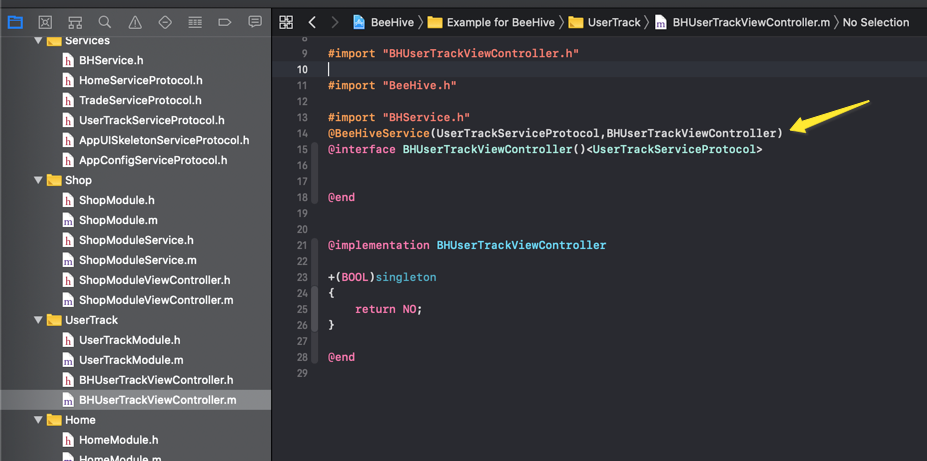Screen dimensions: 927x461
Task: Select BeeHive project in the jump bar
Action: tap(383, 22)
